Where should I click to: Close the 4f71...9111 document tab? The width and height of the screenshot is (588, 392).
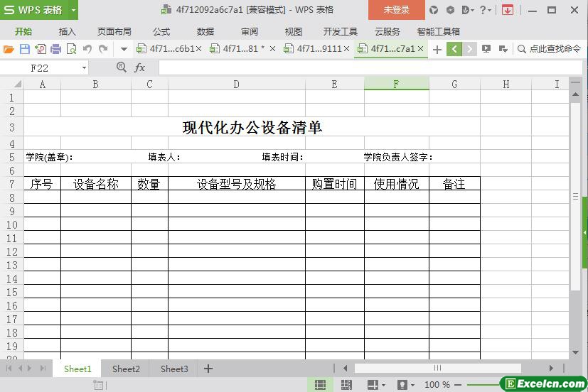(346, 49)
